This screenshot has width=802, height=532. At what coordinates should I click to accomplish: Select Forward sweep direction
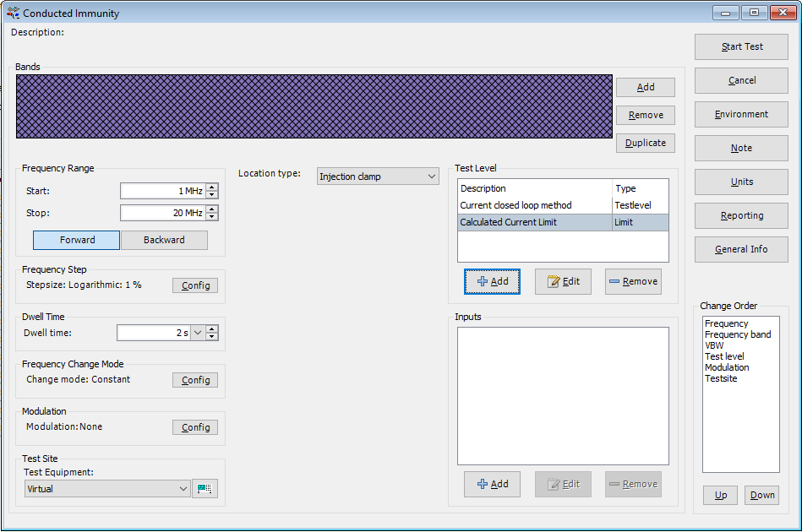tap(76, 240)
